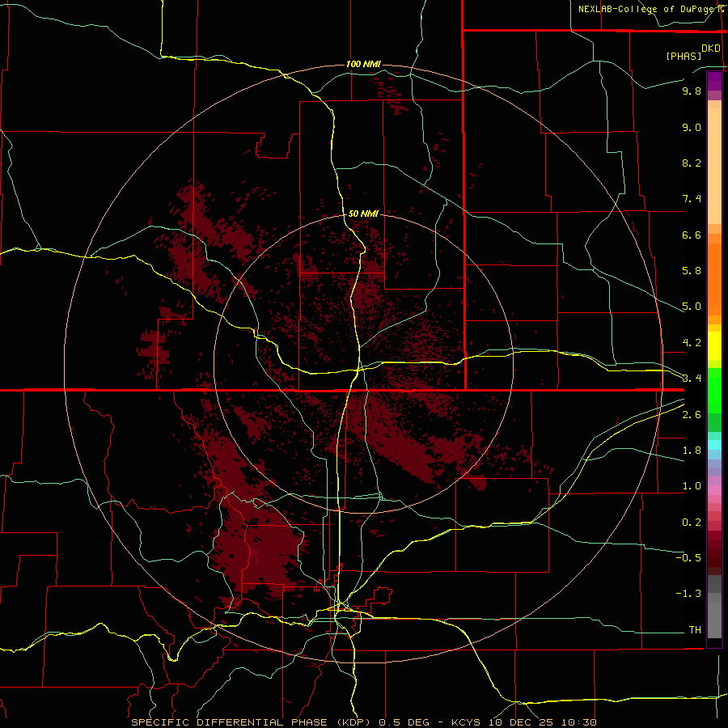Select the 8.2 legend value
This screenshot has height=728, width=728.
click(692, 163)
